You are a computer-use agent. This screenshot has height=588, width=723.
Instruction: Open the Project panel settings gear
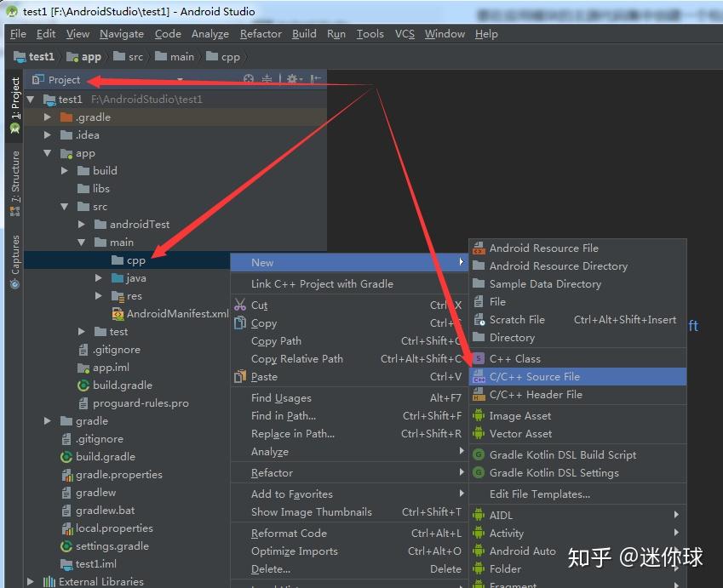pyautogui.click(x=294, y=79)
